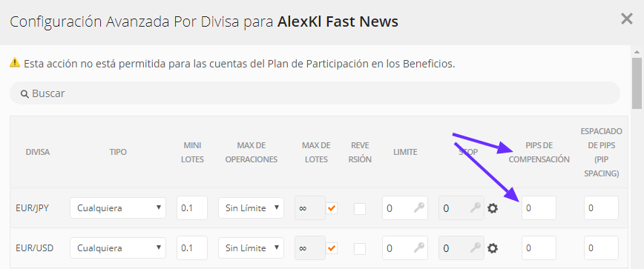Open stop settings gear for EUR/USD
Screen dimensions: 644x269
click(493, 248)
